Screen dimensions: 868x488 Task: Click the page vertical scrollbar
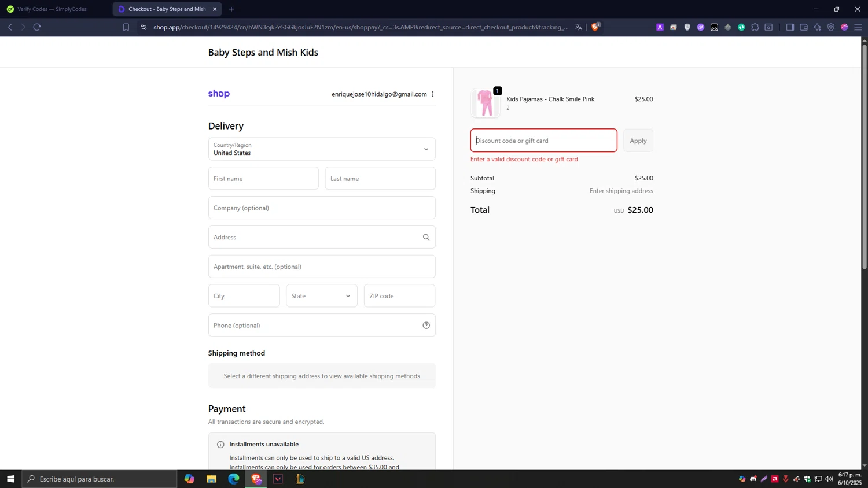tap(865, 156)
